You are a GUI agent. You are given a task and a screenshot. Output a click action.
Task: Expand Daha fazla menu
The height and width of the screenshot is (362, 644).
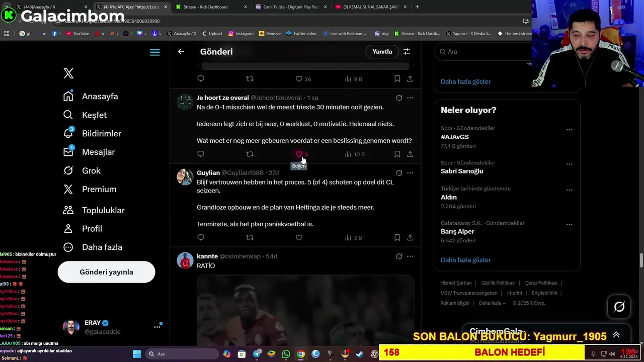[x=93, y=247]
